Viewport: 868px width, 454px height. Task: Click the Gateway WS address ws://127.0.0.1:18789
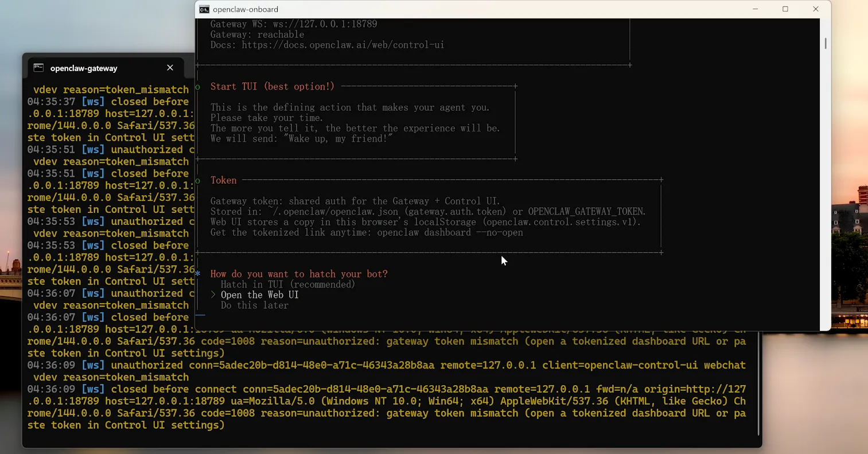click(325, 24)
